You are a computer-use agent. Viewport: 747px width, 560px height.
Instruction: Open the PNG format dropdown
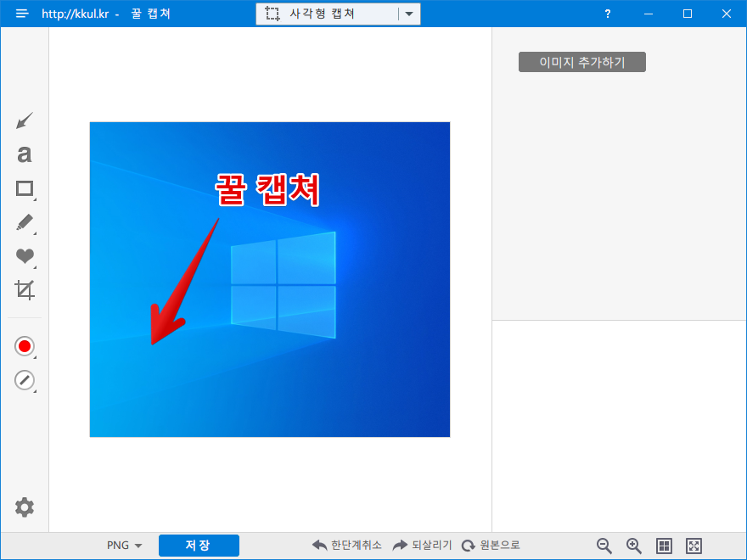124,546
